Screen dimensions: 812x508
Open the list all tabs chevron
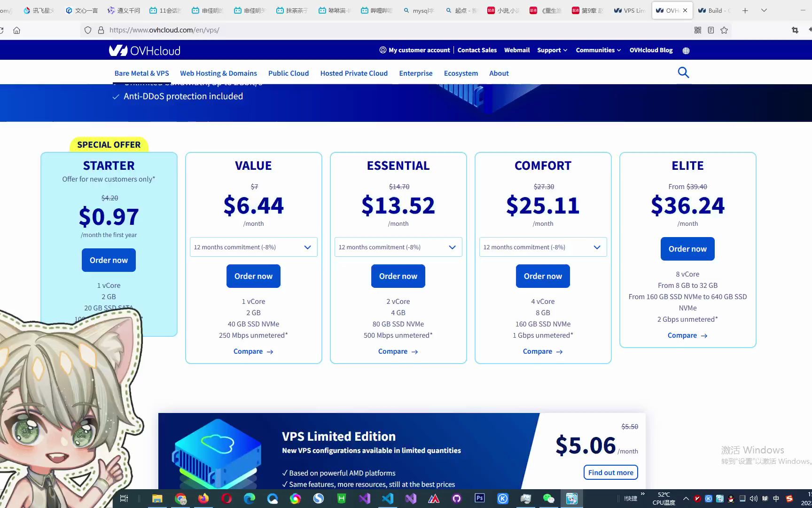coord(764,10)
